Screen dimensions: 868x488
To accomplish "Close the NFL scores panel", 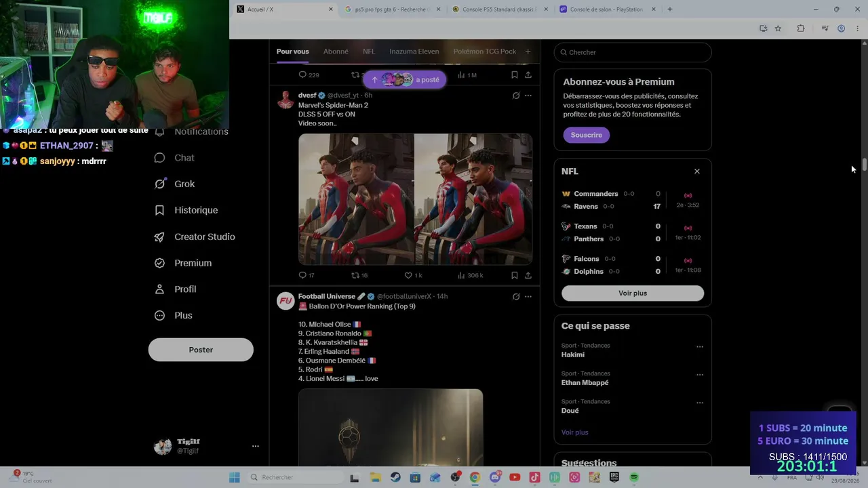I will point(696,171).
